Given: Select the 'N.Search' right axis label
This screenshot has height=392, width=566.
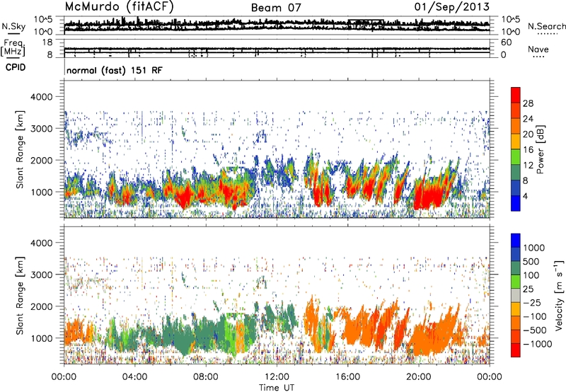Looking at the screenshot, I should click(546, 26).
